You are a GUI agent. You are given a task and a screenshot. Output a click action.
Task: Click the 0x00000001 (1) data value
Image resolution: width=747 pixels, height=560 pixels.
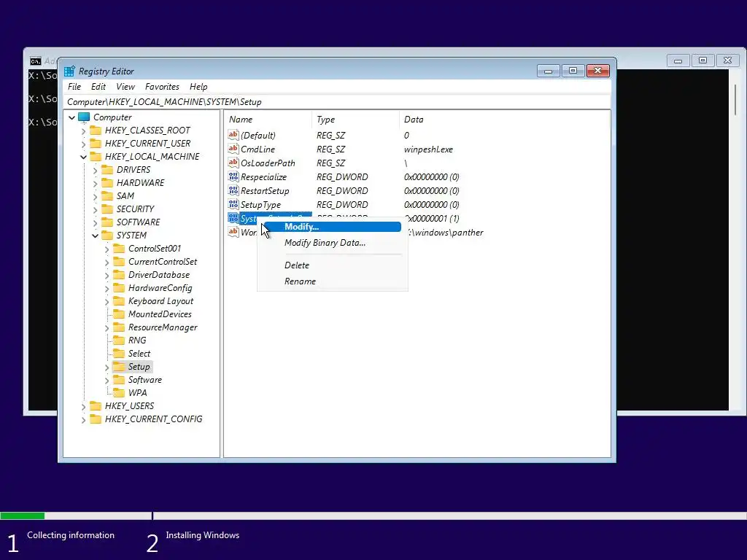(432, 219)
